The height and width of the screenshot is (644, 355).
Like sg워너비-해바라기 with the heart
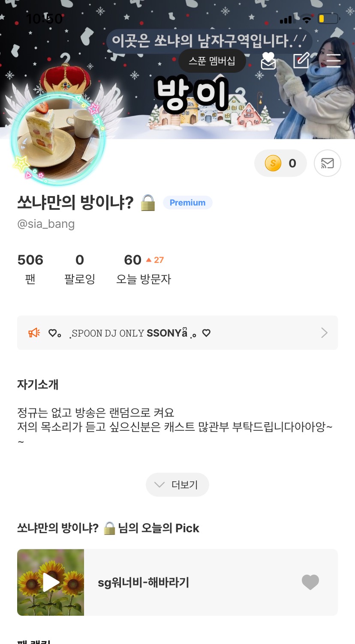310,582
